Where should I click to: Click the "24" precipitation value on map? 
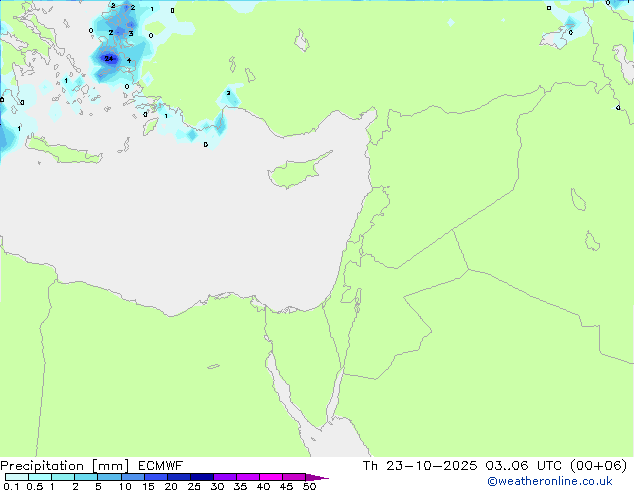pyautogui.click(x=108, y=59)
